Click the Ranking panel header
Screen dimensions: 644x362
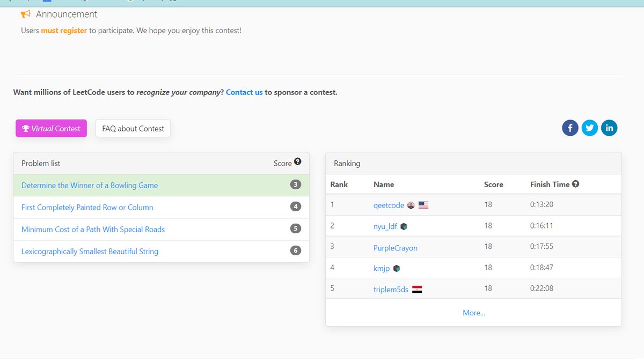[x=347, y=163]
